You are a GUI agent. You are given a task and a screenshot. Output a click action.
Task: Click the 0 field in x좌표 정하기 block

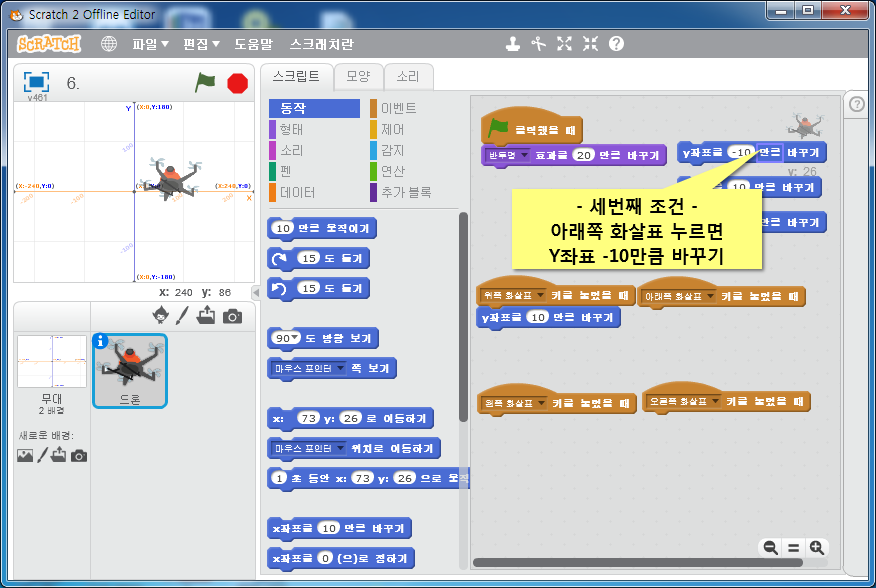click(325, 558)
